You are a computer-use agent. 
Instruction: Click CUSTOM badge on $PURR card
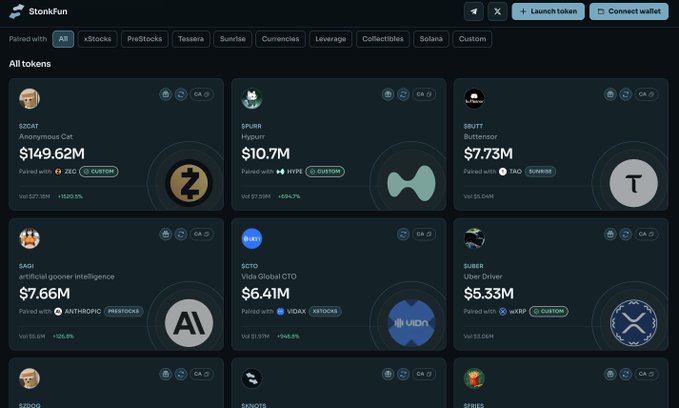(x=325, y=172)
